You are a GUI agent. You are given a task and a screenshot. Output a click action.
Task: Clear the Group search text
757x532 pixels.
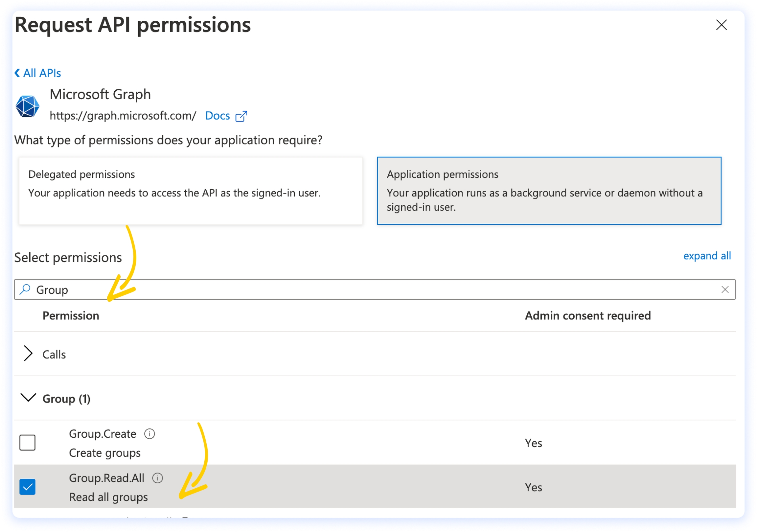725,289
